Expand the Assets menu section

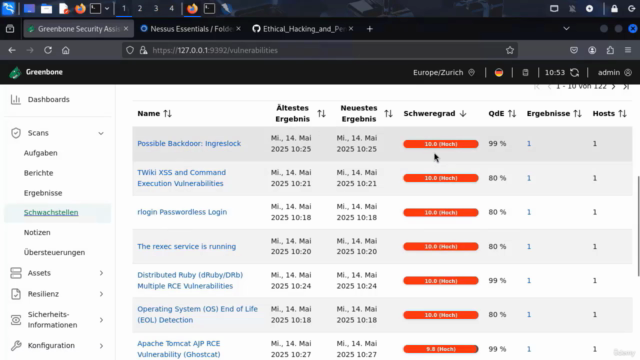pyautogui.click(x=101, y=273)
